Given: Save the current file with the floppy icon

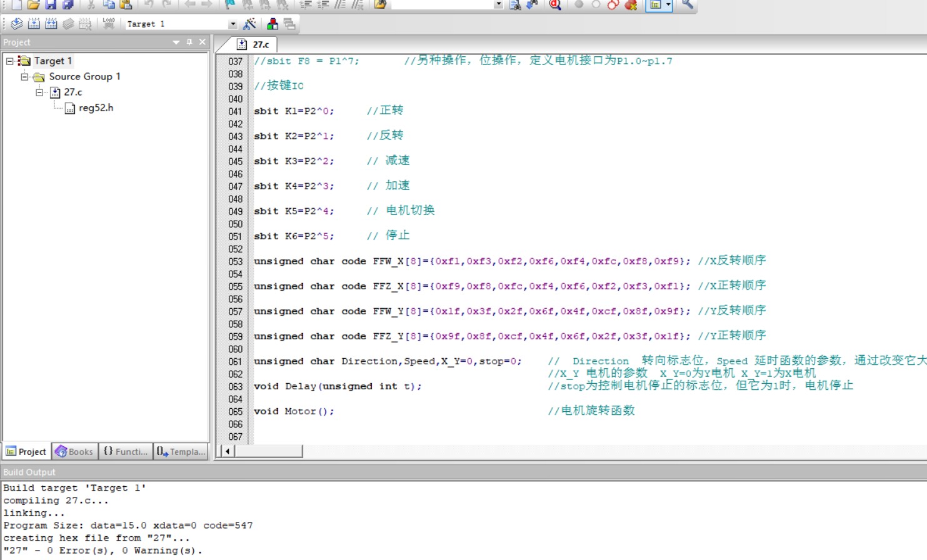Looking at the screenshot, I should pyautogui.click(x=51, y=4).
